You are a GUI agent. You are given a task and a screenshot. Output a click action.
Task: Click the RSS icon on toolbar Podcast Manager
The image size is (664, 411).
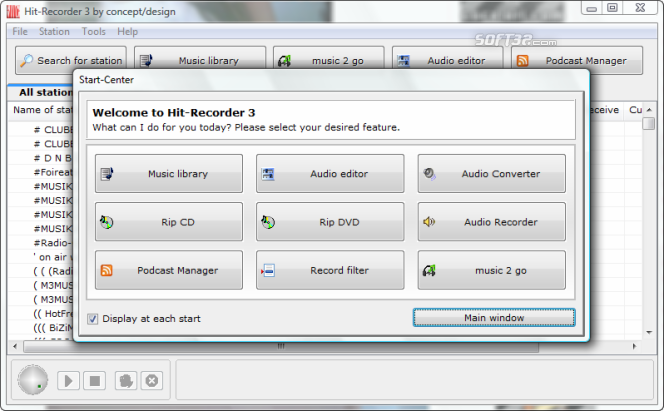click(x=523, y=61)
